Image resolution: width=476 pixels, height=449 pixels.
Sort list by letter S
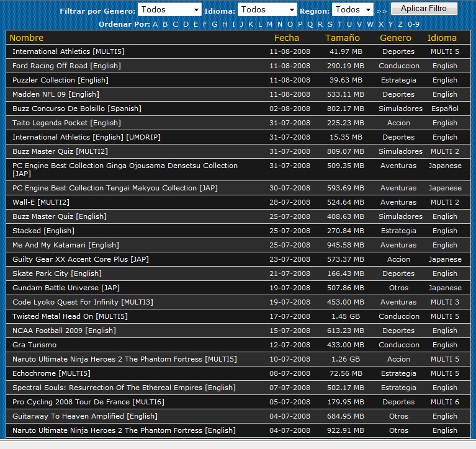point(330,24)
